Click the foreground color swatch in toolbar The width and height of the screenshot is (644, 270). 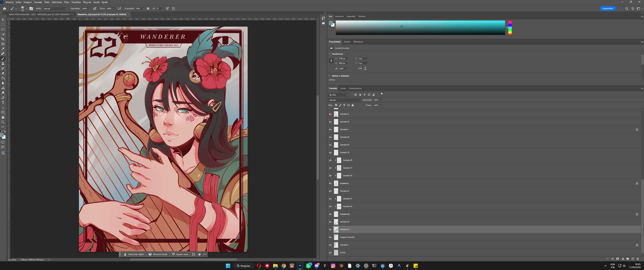pyautogui.click(x=2, y=135)
